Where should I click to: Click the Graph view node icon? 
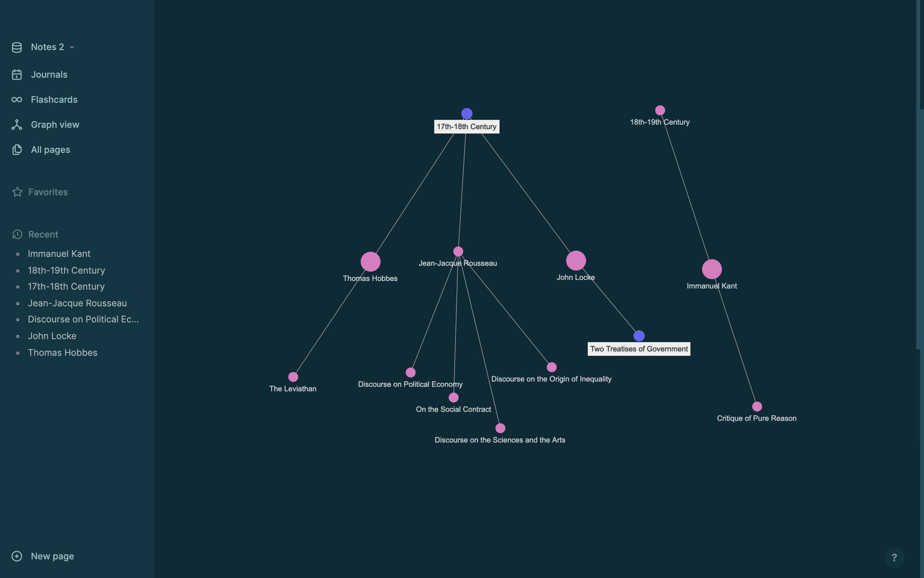click(17, 125)
